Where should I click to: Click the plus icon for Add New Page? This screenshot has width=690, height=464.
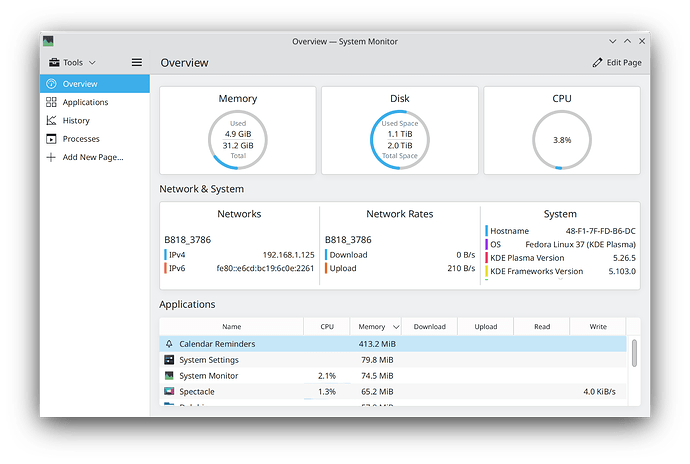[x=51, y=157]
